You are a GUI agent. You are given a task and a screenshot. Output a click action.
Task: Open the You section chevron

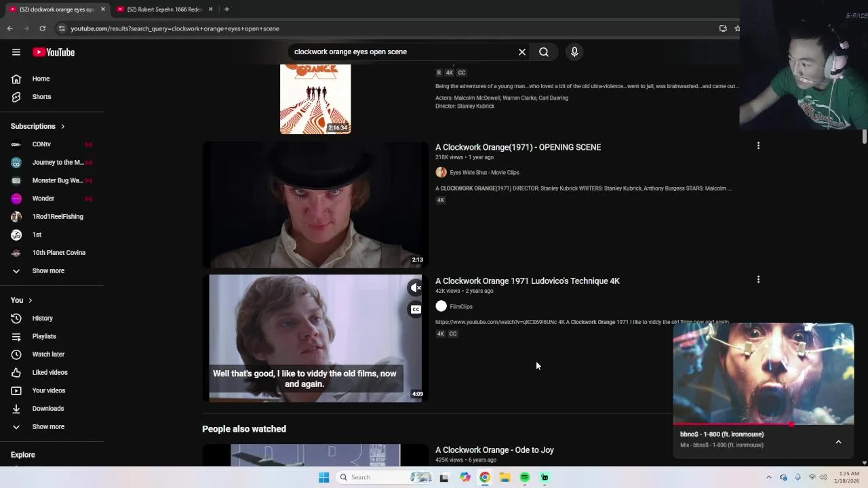[x=30, y=300]
